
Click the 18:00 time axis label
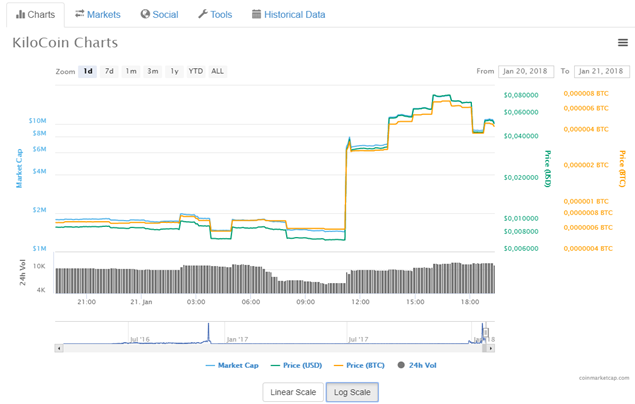pyautogui.click(x=470, y=302)
